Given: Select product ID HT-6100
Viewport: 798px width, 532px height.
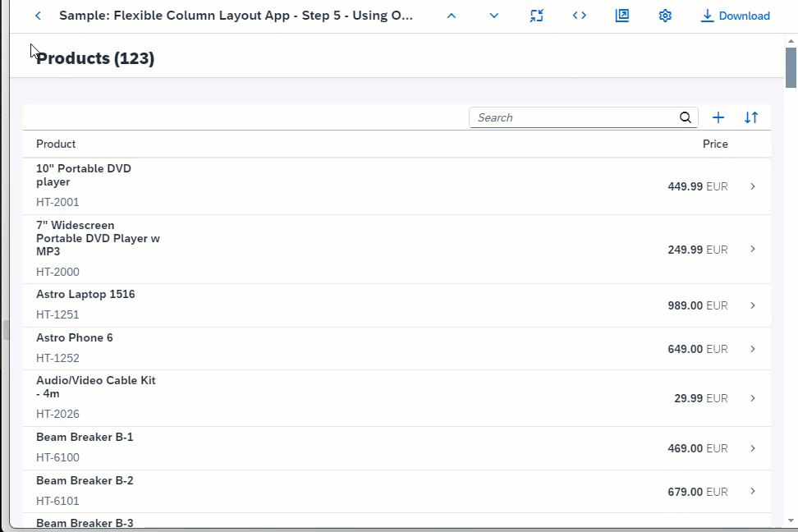Looking at the screenshot, I should click(x=57, y=457).
